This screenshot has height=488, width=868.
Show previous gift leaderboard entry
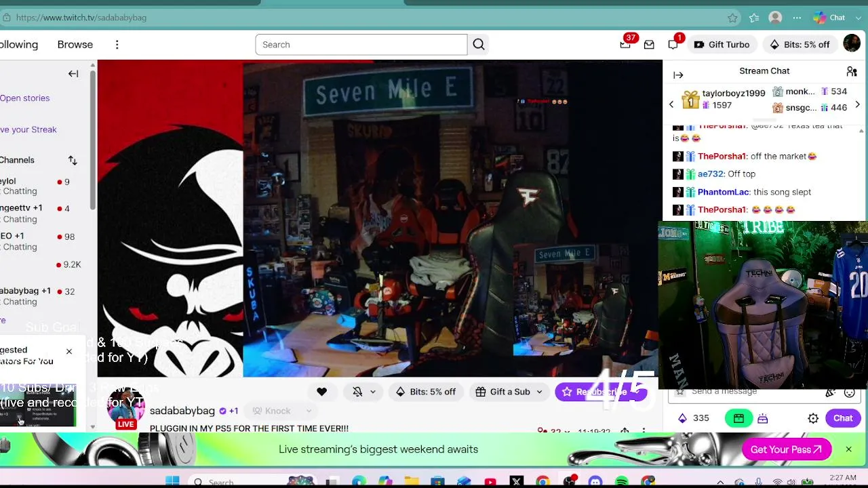click(x=671, y=104)
